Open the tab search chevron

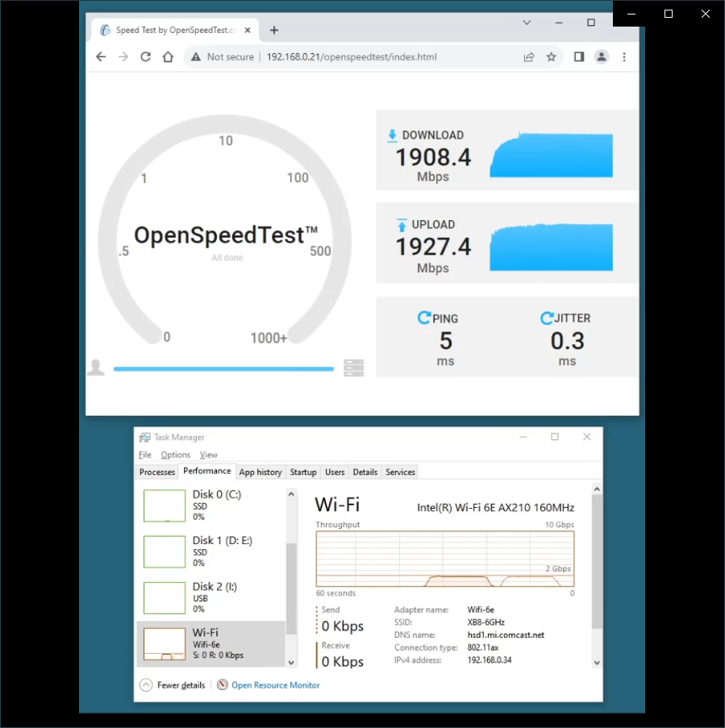(527, 23)
